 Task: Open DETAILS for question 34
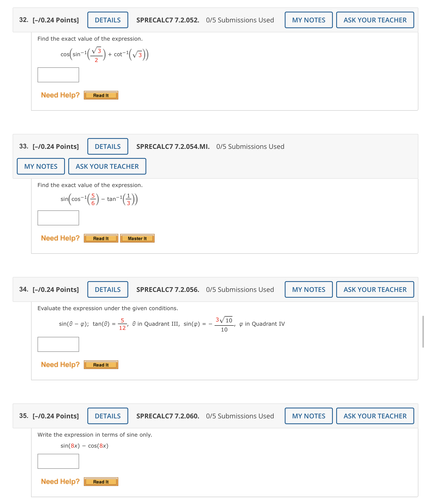[x=107, y=290]
